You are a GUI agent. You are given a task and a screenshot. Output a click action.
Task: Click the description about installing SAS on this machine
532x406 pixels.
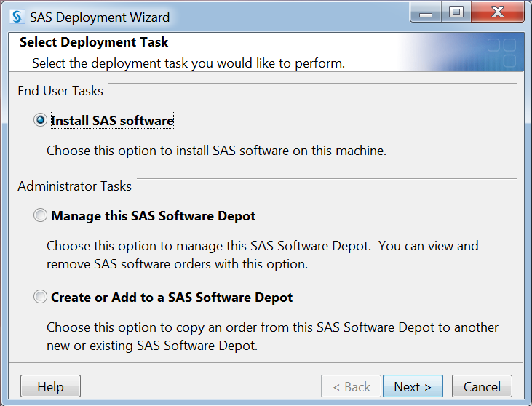[x=217, y=151]
